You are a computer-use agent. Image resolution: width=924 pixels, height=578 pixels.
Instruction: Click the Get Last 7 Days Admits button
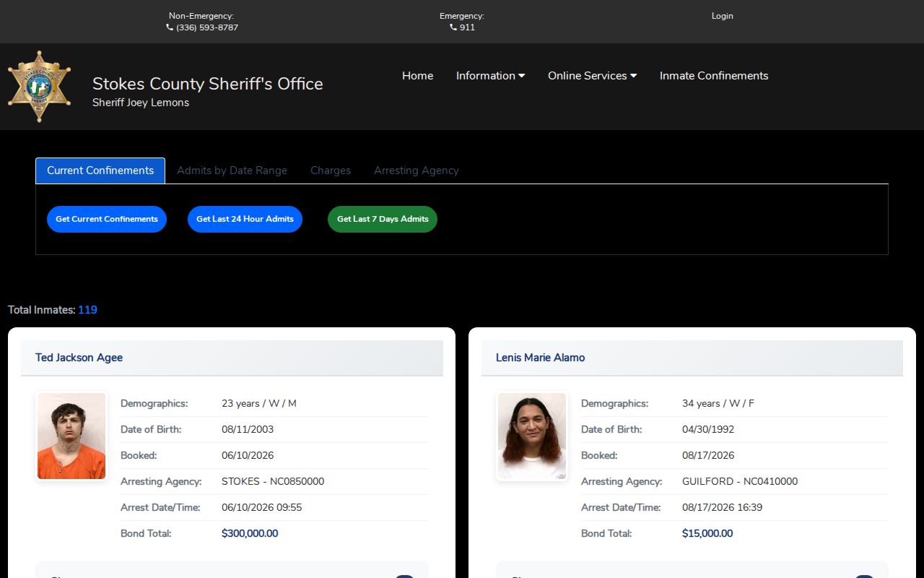click(x=383, y=219)
